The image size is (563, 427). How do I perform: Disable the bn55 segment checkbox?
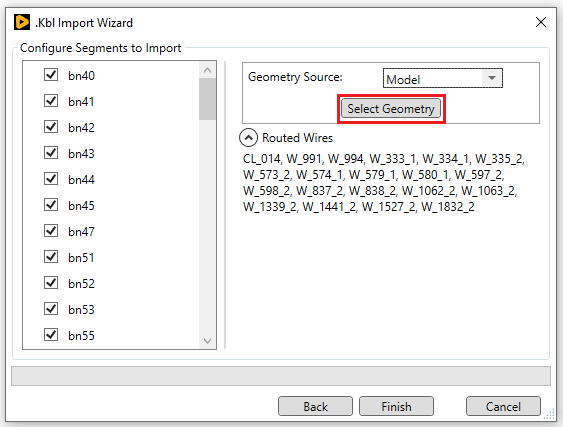(x=51, y=335)
